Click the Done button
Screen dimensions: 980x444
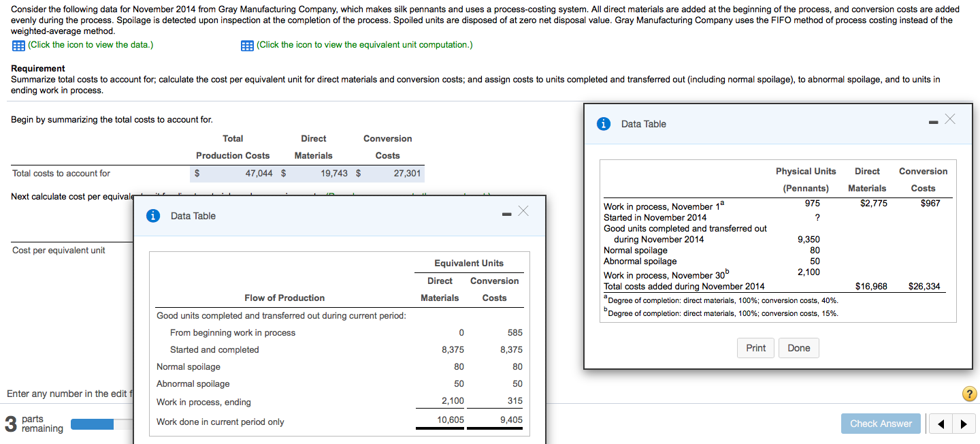[x=798, y=347]
